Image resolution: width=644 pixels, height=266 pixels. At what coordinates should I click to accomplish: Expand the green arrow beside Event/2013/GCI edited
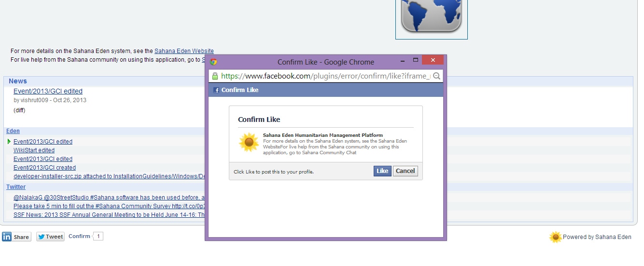coord(9,142)
